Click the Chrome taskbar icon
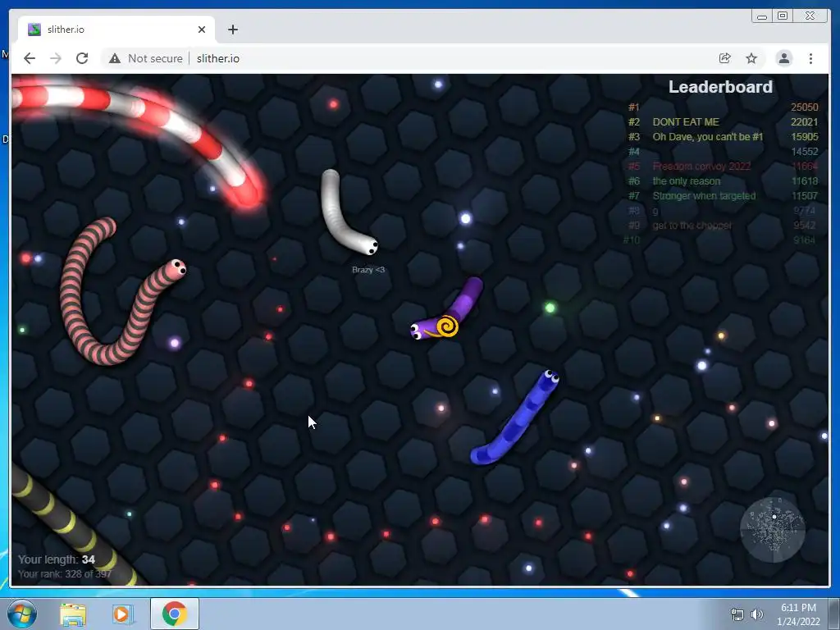840x630 pixels. [x=175, y=614]
